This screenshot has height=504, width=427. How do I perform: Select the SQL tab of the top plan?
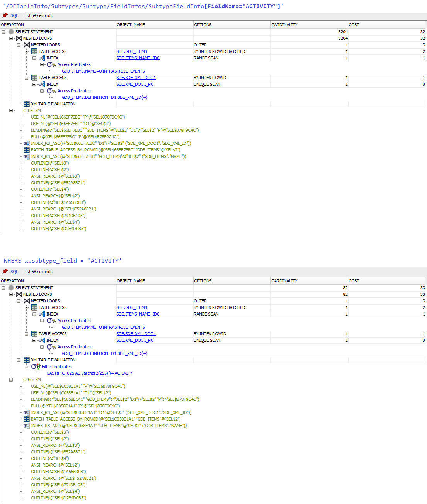[14, 15]
